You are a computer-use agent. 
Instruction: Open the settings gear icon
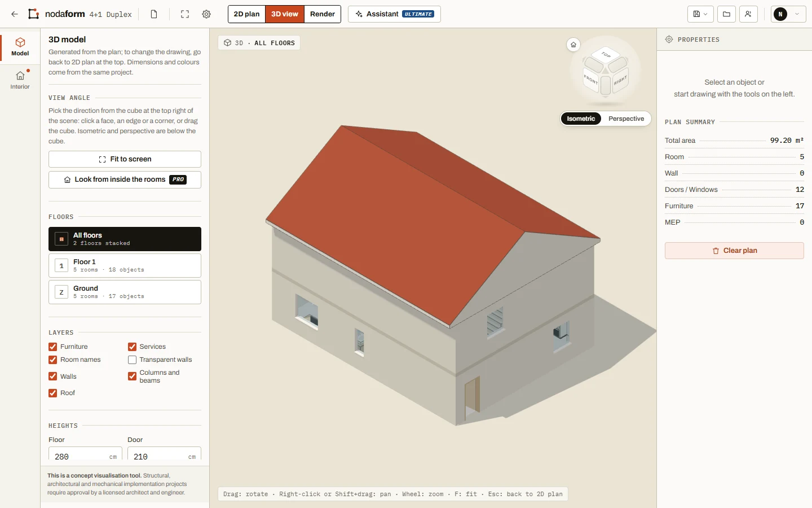(x=206, y=14)
